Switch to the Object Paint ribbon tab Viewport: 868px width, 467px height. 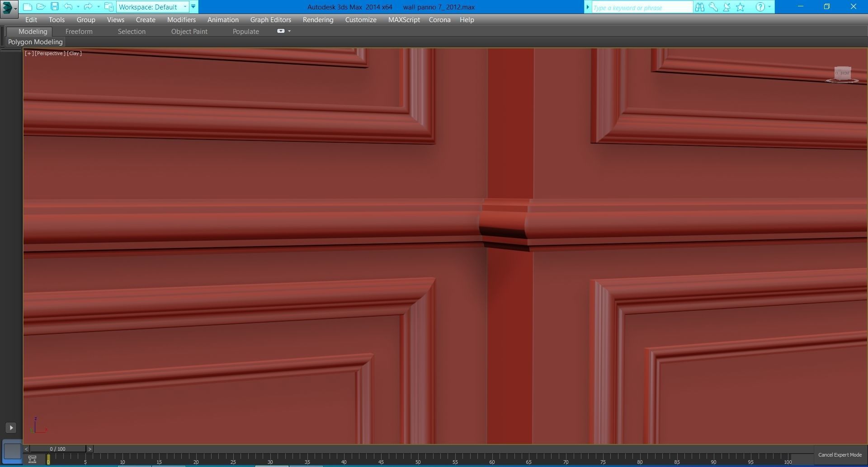pos(189,31)
